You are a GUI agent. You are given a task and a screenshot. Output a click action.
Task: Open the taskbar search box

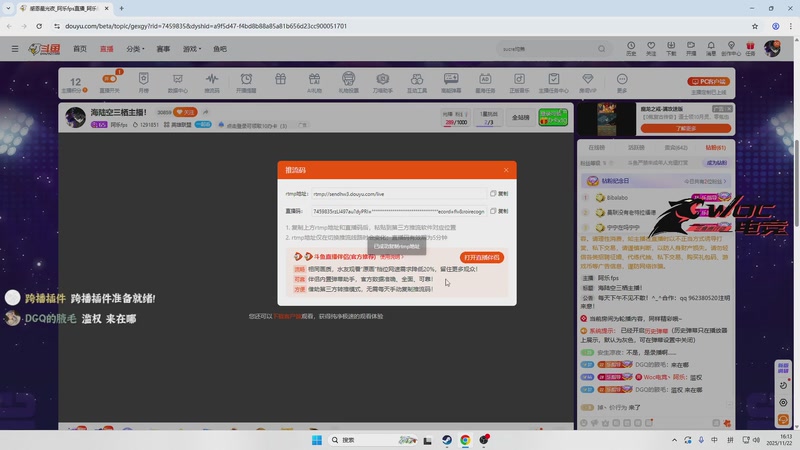373,440
